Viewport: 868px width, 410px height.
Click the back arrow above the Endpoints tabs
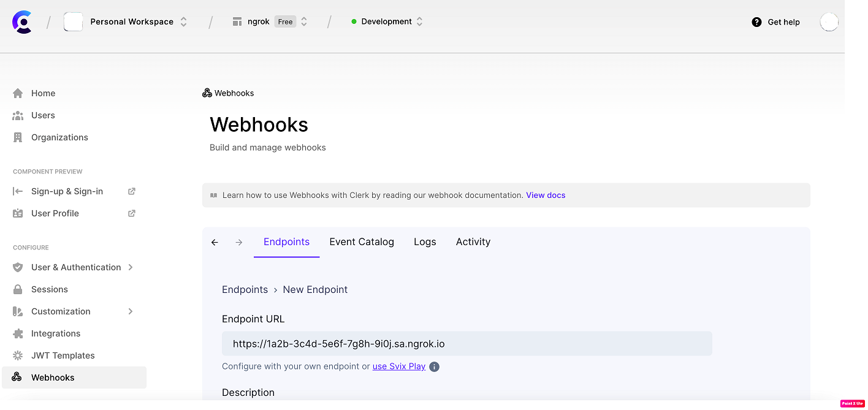coord(214,241)
